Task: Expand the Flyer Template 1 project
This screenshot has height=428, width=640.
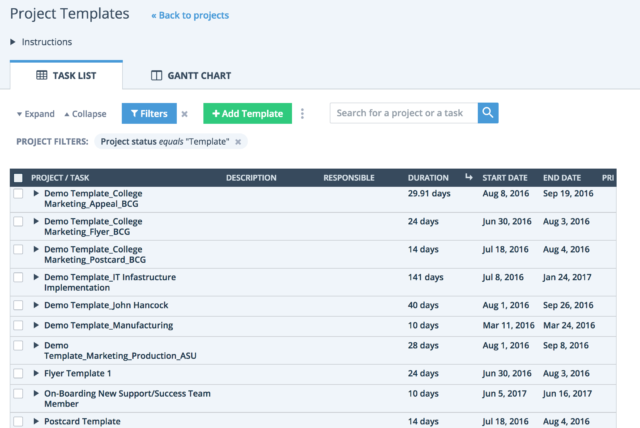Action: (x=36, y=373)
